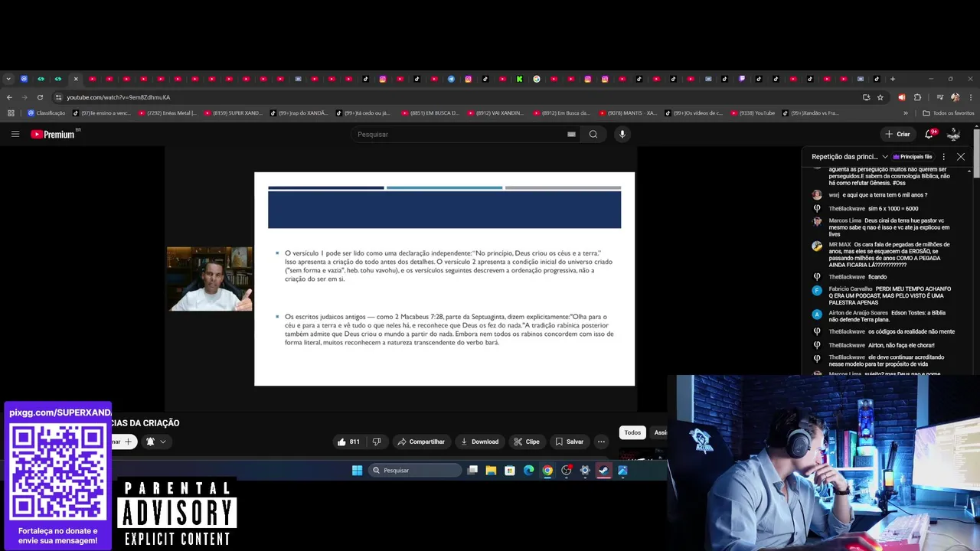Viewport: 980px width, 551px height.
Task: Open the bookmarks apps grid icon
Action: [11, 113]
